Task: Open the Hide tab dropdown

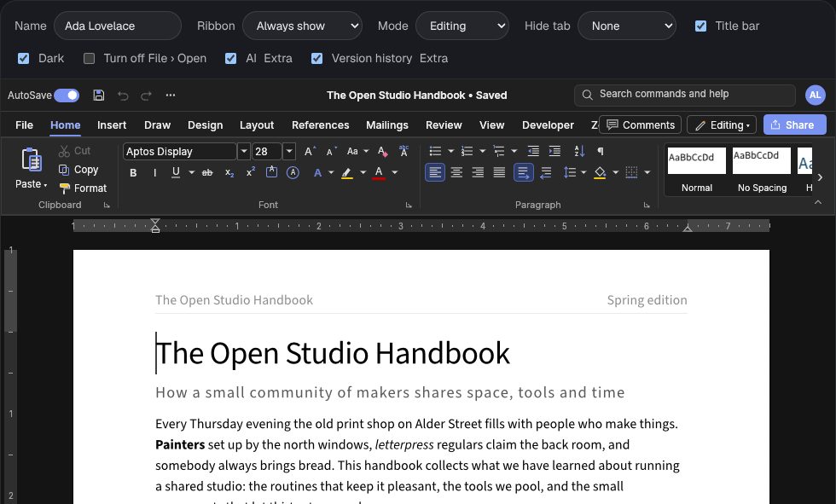Action: pyautogui.click(x=627, y=26)
